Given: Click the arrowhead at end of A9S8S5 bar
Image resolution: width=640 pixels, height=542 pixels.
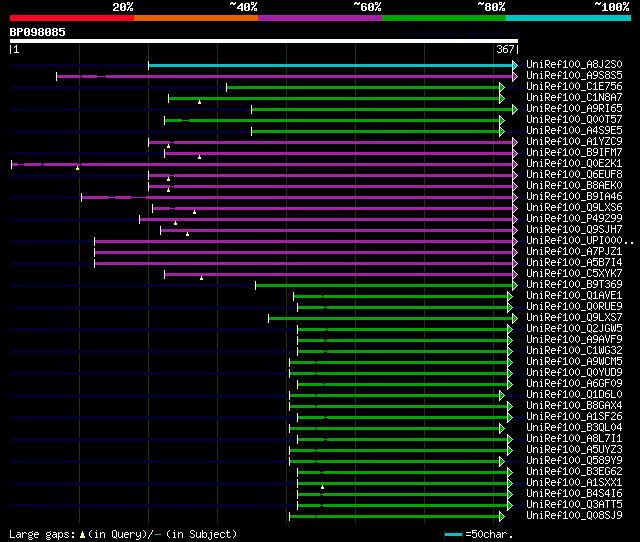Looking at the screenshot, I should [515, 76].
